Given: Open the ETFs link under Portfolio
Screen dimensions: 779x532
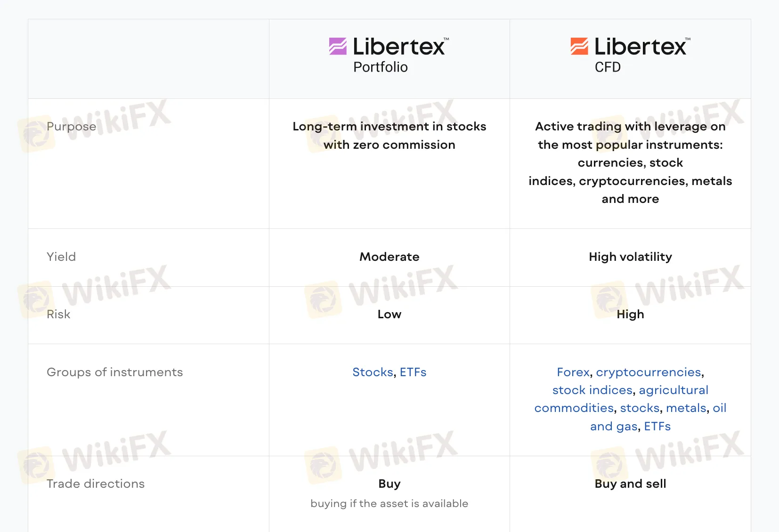Looking at the screenshot, I should pyautogui.click(x=413, y=372).
